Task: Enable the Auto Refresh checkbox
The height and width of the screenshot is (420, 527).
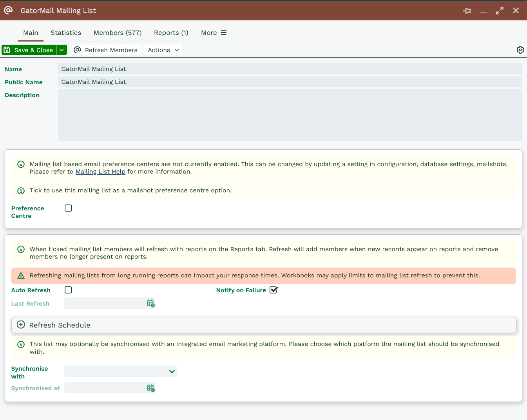Action: 68,290
